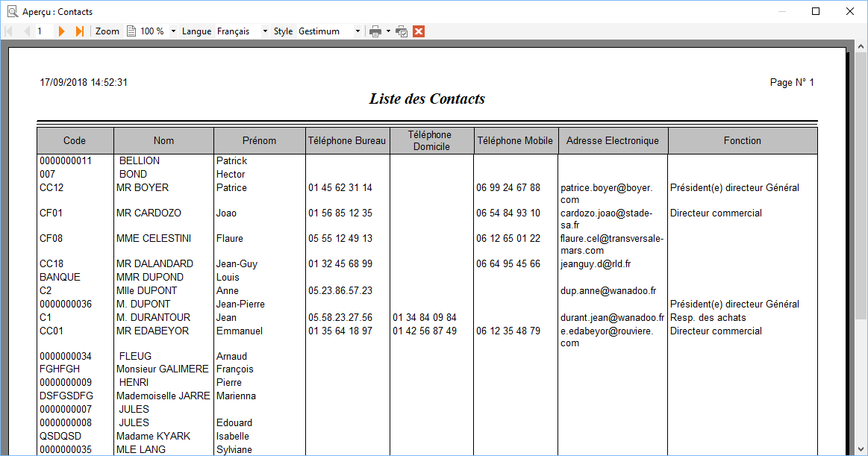868x456 pixels.
Task: Click the name BOND
Action: pyautogui.click(x=133, y=175)
